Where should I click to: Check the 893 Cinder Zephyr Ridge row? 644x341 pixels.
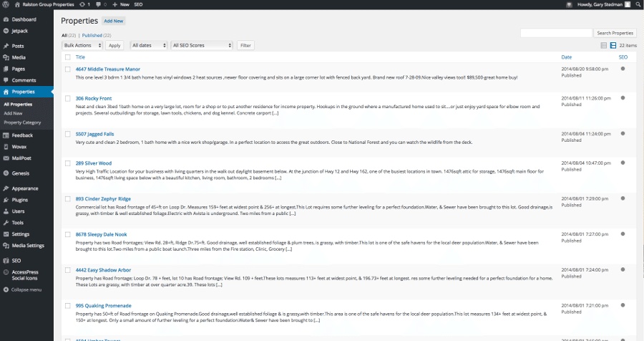click(68, 198)
